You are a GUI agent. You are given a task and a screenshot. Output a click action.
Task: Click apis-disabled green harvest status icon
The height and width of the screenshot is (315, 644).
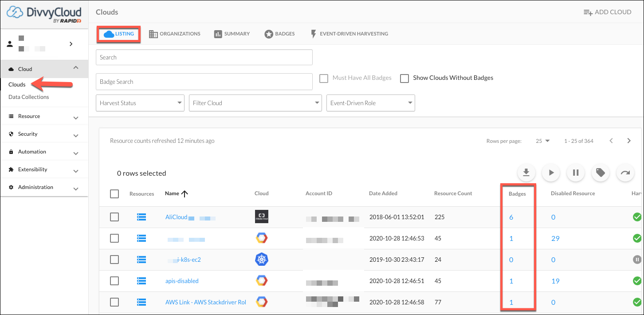637,281
